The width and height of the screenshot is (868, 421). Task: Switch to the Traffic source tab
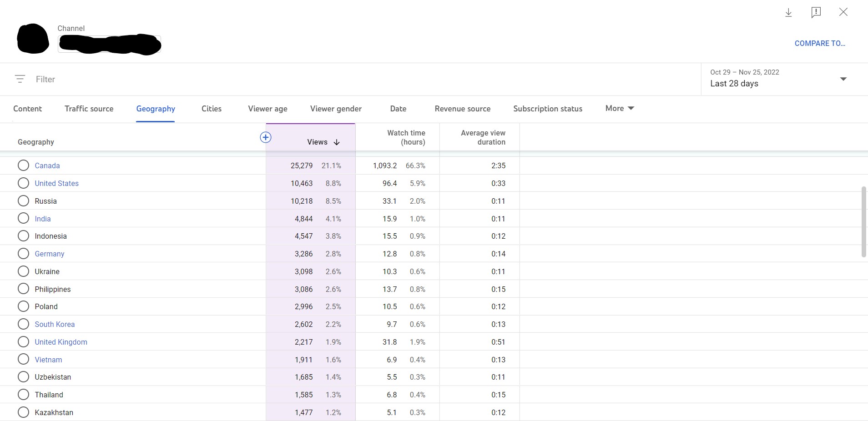click(x=89, y=109)
